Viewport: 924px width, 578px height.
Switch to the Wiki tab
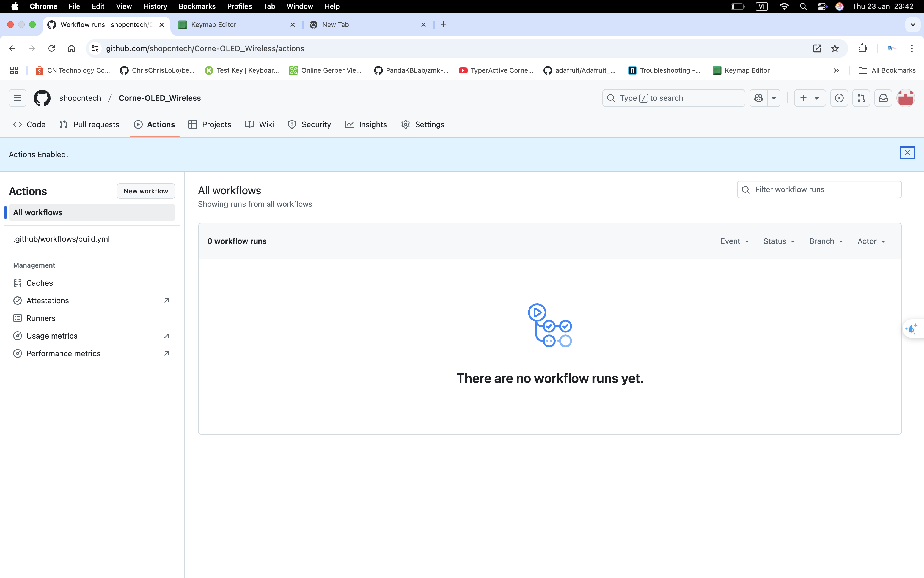click(260, 125)
